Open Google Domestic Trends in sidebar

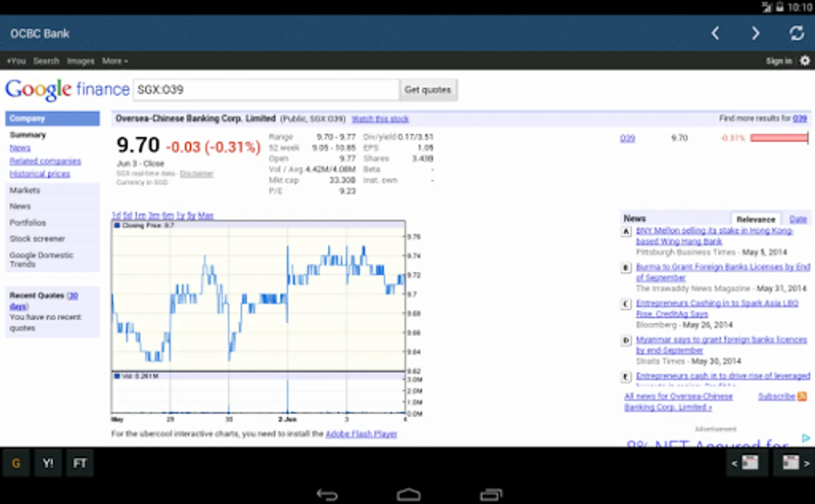[x=41, y=259]
